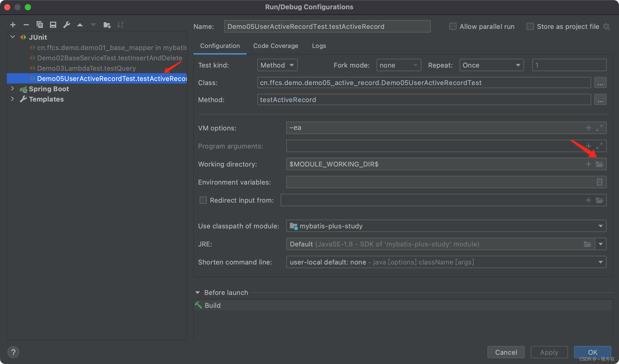Check Store as project file
The height and width of the screenshot is (364, 619).
[530, 27]
